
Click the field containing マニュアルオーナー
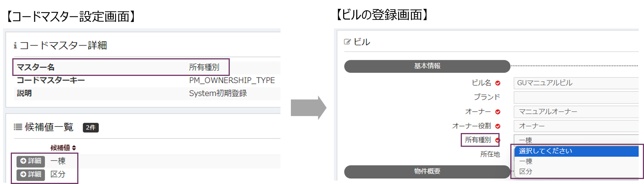click(576, 112)
